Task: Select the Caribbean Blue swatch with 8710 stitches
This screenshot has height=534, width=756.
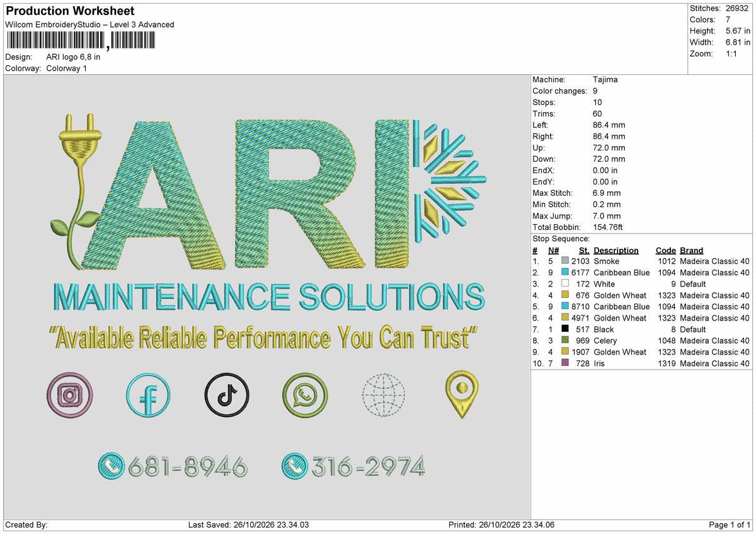Action: (565, 307)
